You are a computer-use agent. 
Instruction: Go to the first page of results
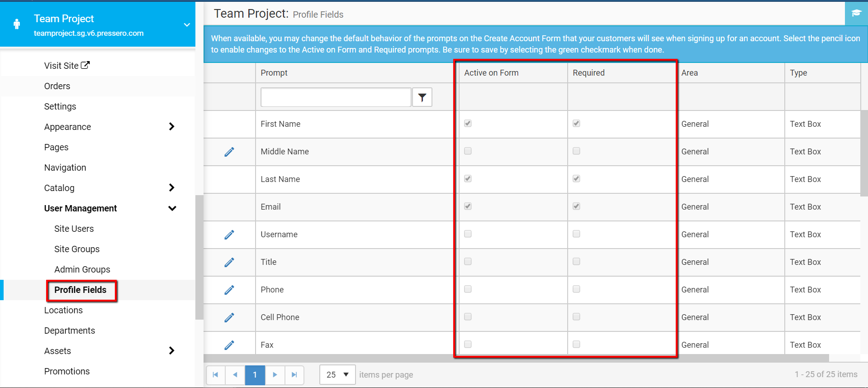coord(216,375)
